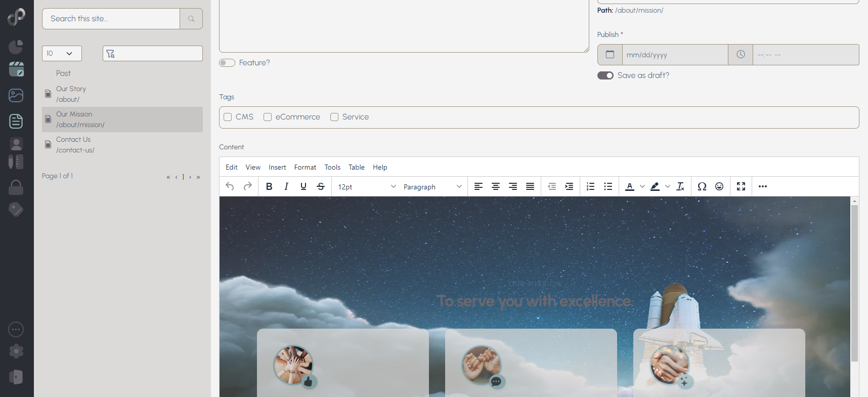
Task: Click the Search this site field
Action: tap(111, 19)
